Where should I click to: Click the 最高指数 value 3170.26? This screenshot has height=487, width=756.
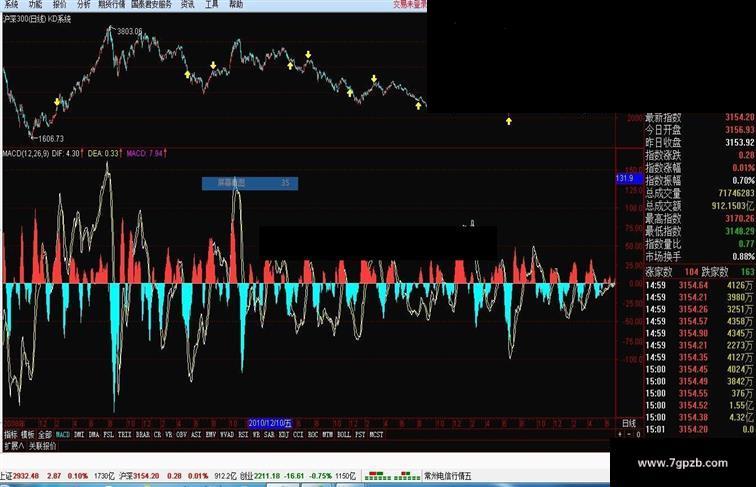click(740, 218)
